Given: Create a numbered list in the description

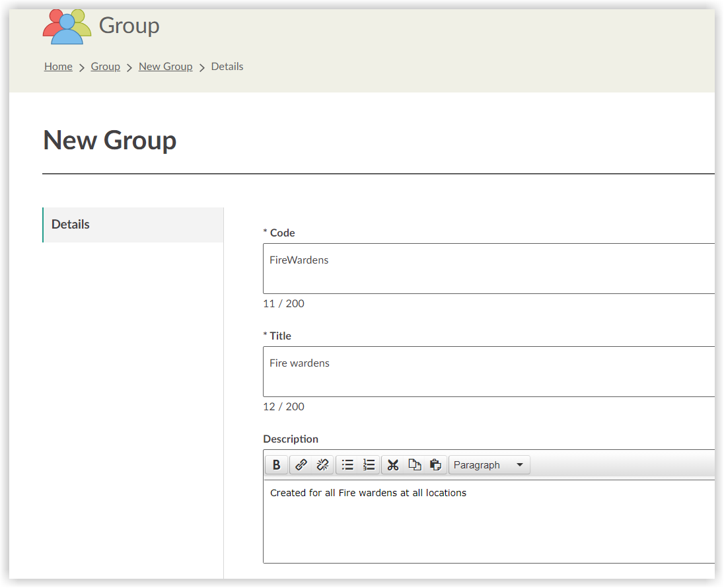Looking at the screenshot, I should point(369,464).
